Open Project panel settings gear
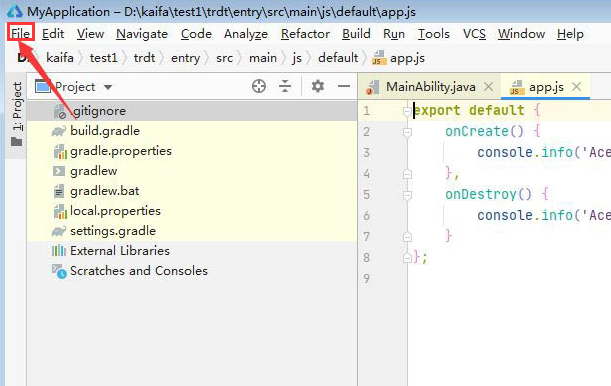This screenshot has height=386, width=611. [x=318, y=86]
